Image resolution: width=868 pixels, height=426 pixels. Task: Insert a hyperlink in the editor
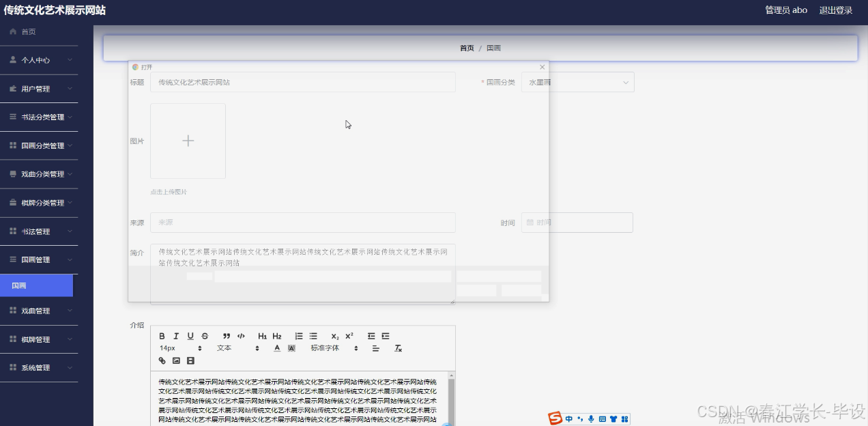pos(162,360)
